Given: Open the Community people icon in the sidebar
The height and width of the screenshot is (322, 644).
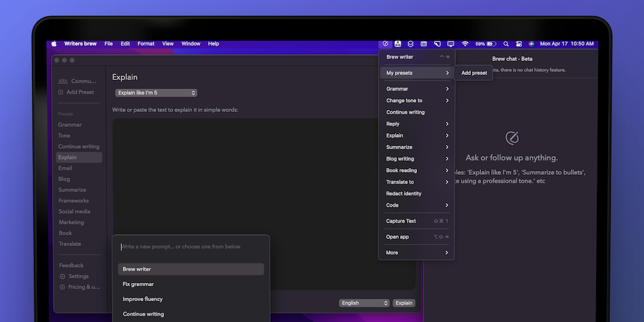Looking at the screenshot, I should (x=63, y=81).
